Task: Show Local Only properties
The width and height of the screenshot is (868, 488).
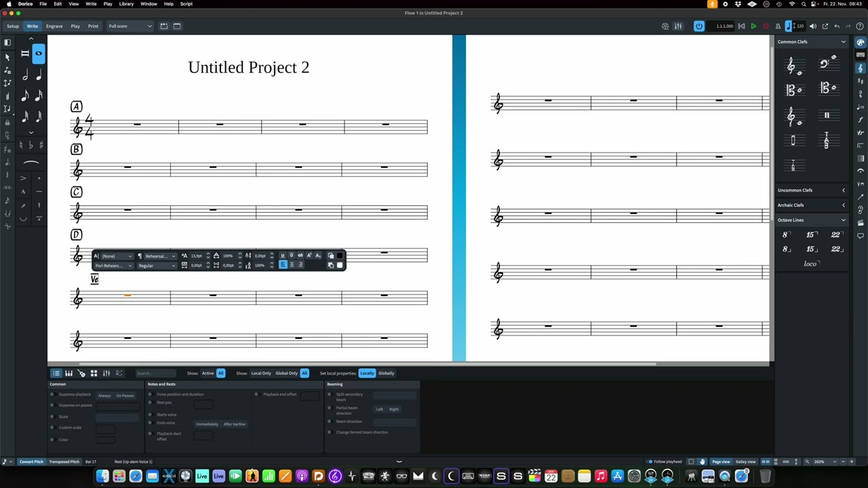Action: [x=261, y=373]
